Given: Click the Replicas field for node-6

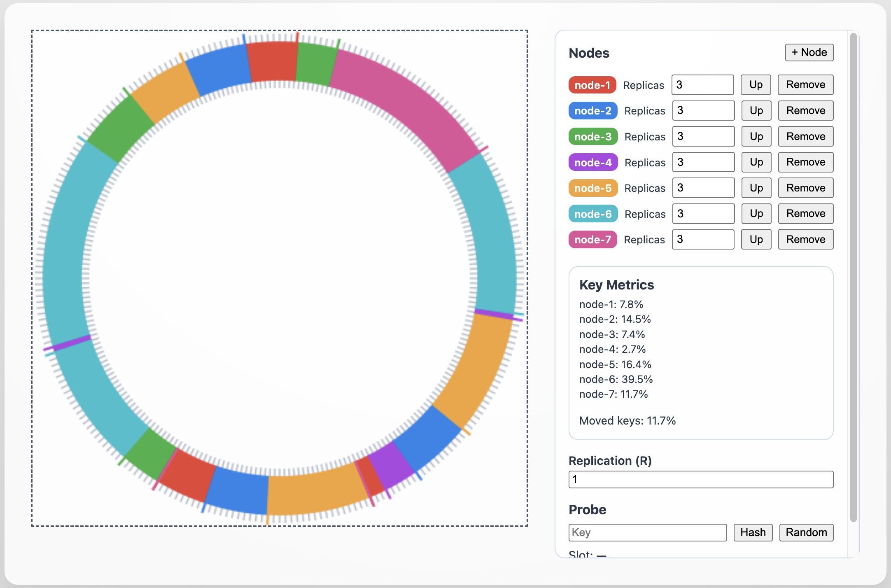Looking at the screenshot, I should pyautogui.click(x=703, y=214).
